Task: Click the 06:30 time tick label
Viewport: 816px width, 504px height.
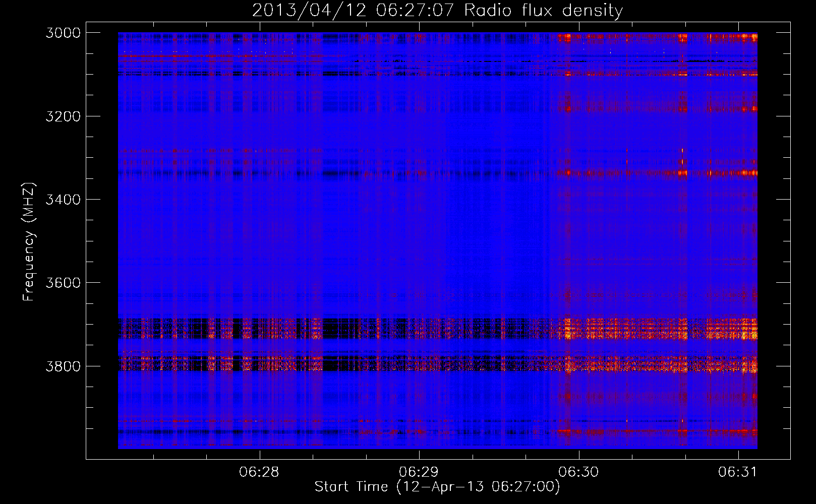Action: [578, 472]
